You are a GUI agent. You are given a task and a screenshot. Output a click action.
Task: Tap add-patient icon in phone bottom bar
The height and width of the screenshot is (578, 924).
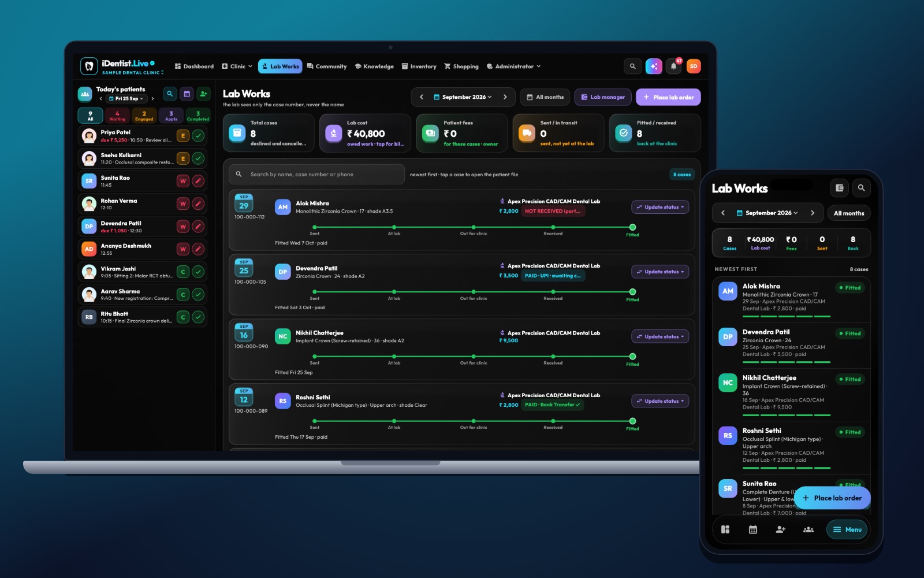pos(781,529)
